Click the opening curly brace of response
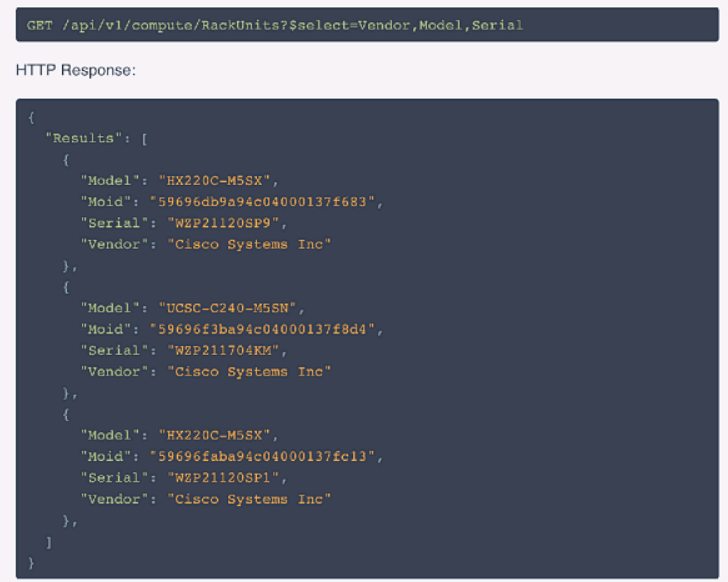 tap(31, 117)
